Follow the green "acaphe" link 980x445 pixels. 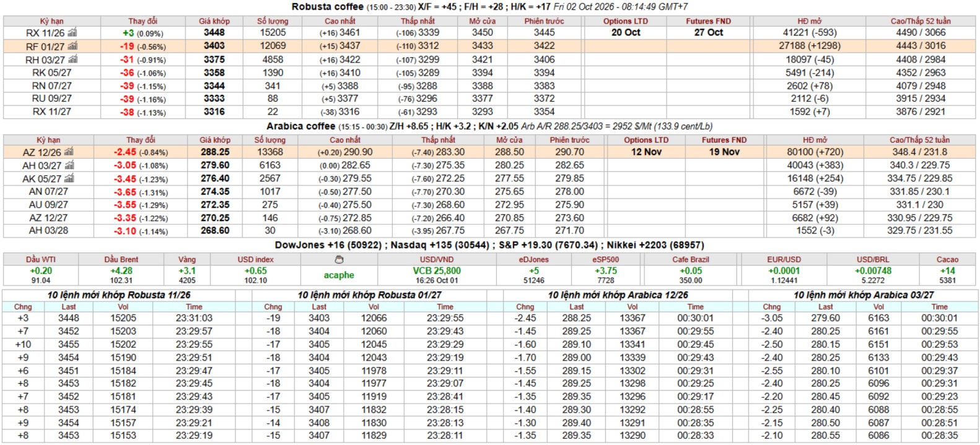339,275
